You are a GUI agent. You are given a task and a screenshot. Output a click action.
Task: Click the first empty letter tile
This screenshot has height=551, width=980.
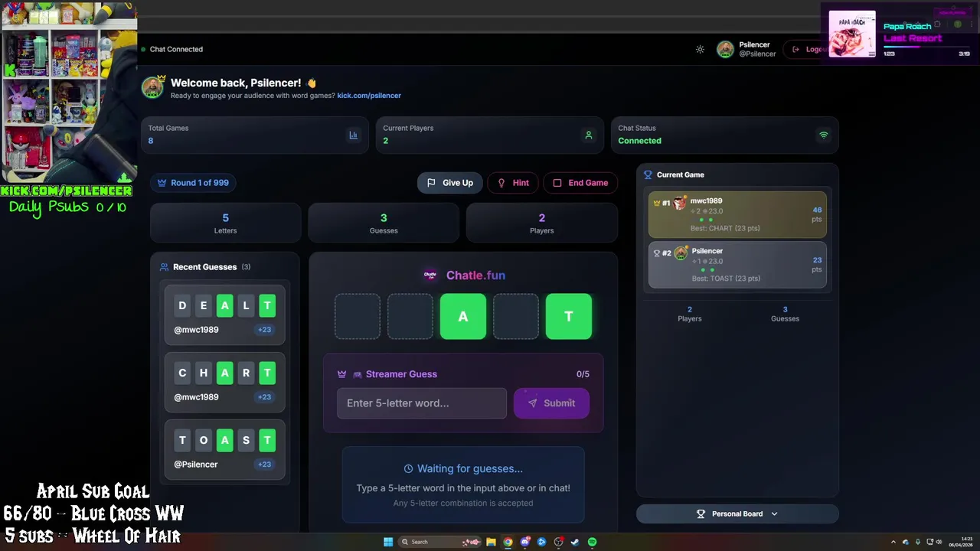click(x=358, y=316)
